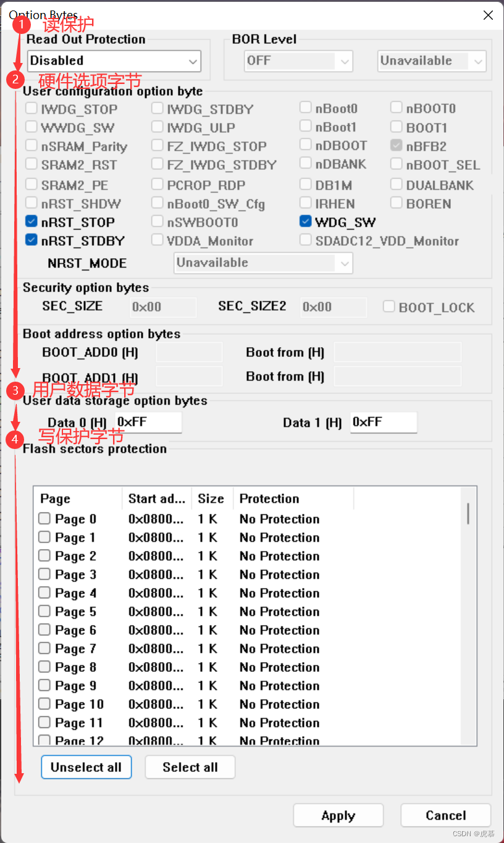Click the Unselect all button

pyautogui.click(x=86, y=767)
